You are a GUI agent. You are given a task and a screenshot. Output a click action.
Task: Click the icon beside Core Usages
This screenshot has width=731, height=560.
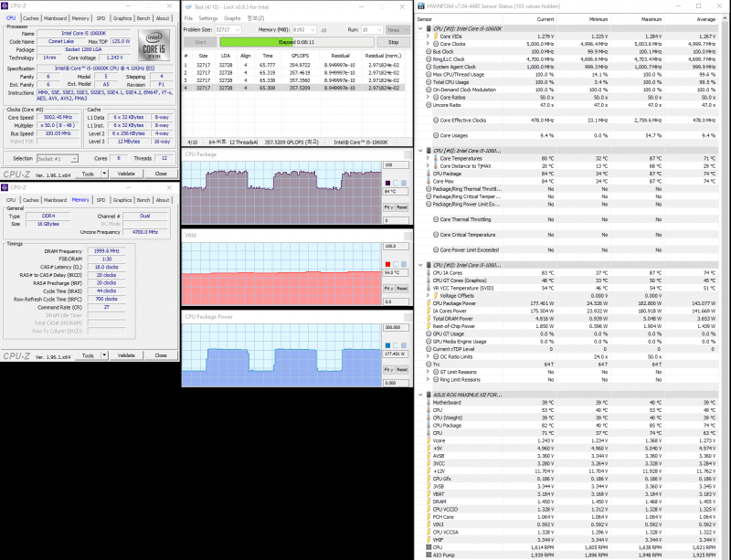(436, 136)
